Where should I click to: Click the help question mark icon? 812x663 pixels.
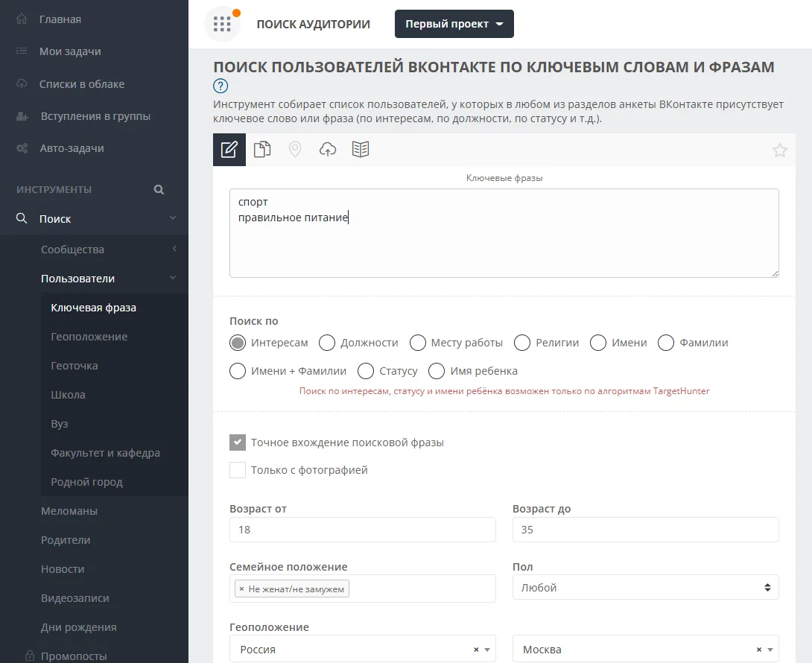point(221,86)
